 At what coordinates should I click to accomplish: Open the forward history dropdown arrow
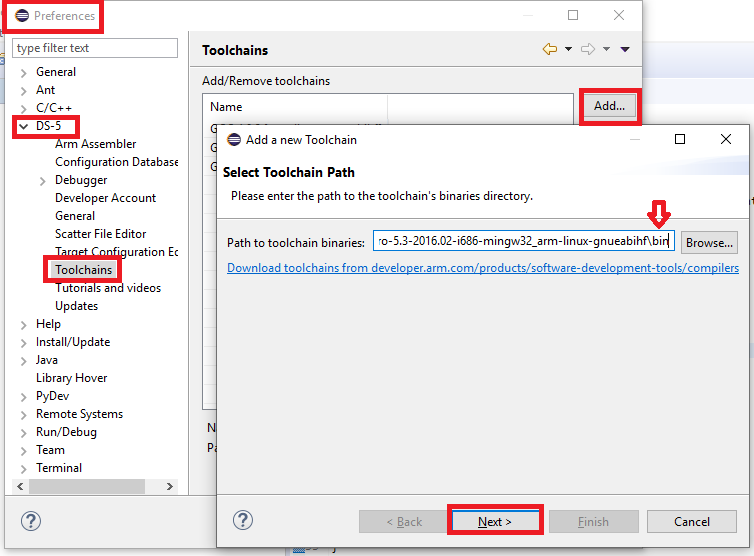pyautogui.click(x=606, y=49)
